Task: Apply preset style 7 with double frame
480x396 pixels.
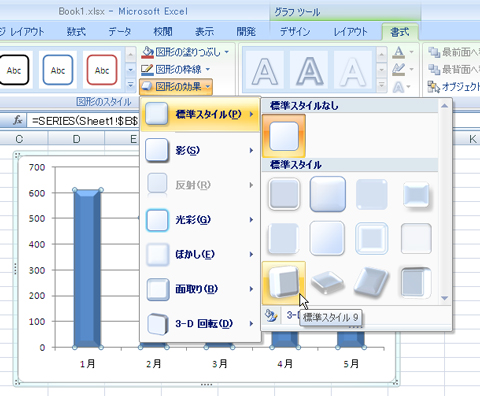Action: coord(372,238)
